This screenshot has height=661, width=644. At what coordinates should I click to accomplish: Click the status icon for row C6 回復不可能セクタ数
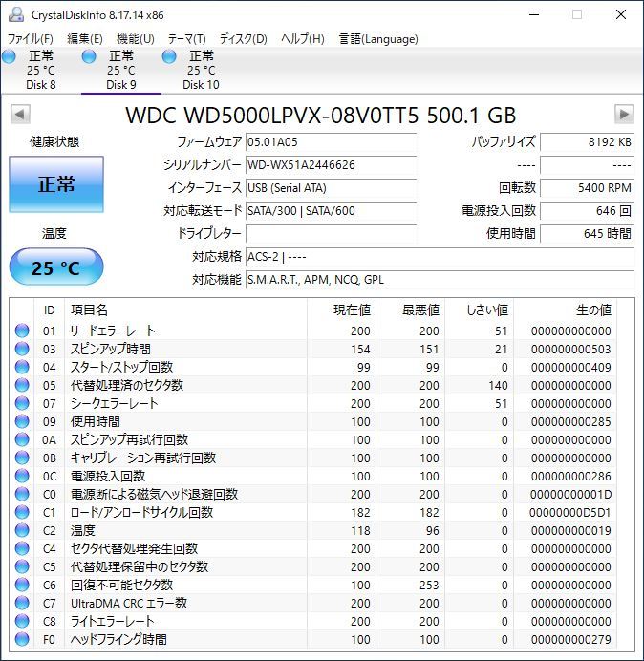click(x=22, y=585)
